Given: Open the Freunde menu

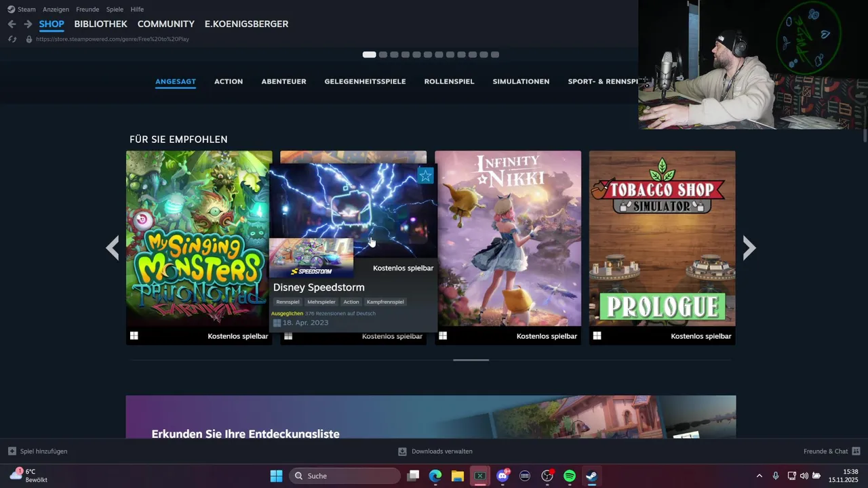Looking at the screenshot, I should click(87, 9).
